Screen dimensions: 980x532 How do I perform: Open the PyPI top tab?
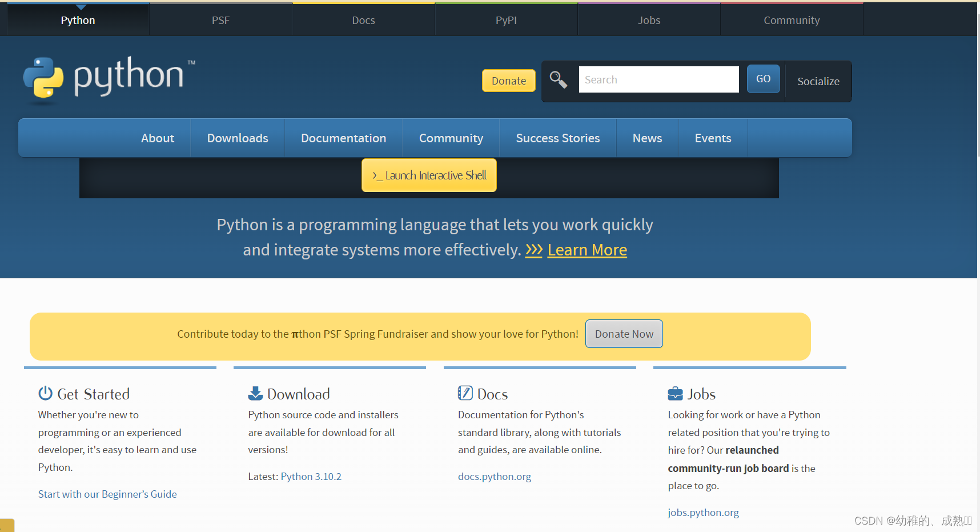click(x=507, y=20)
